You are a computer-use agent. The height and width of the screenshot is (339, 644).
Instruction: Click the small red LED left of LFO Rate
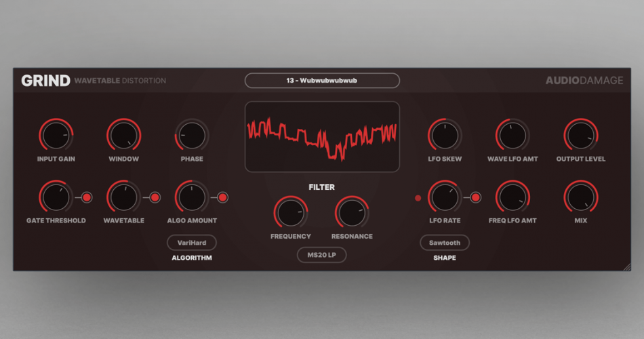pos(418,198)
